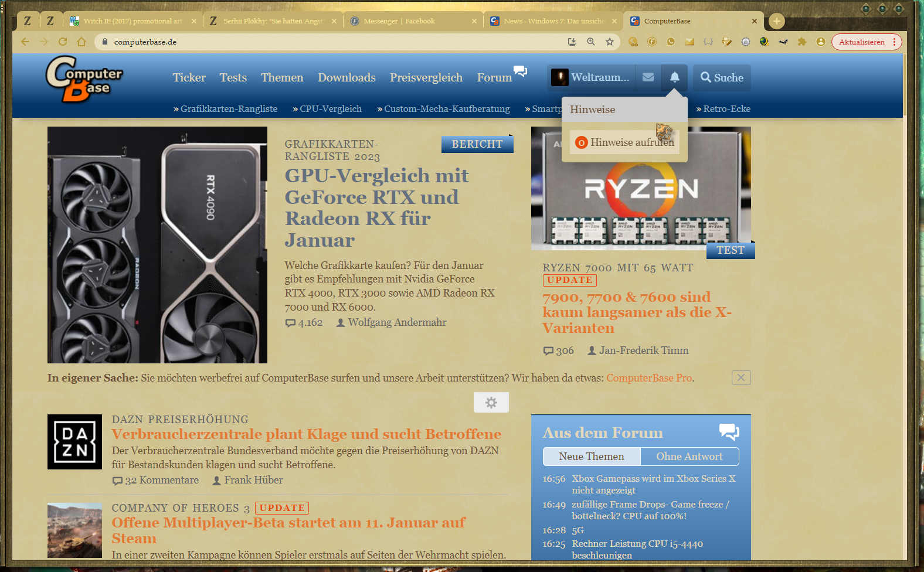Go to the ComputerBase logo home link

84,79
